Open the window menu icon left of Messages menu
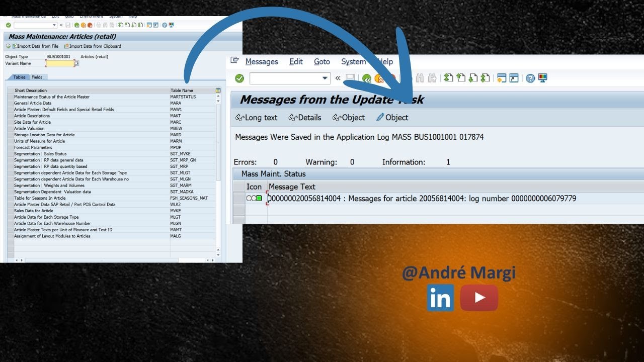 point(234,60)
